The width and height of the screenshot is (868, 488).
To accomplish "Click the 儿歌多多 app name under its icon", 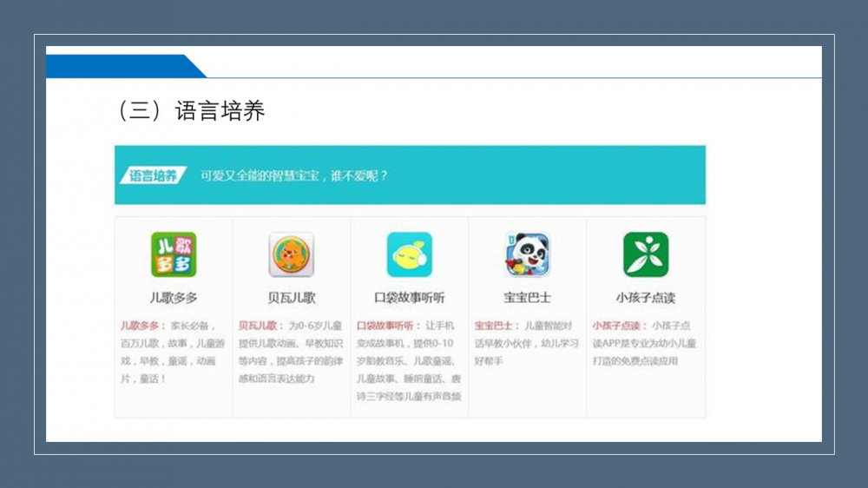I will tap(173, 297).
